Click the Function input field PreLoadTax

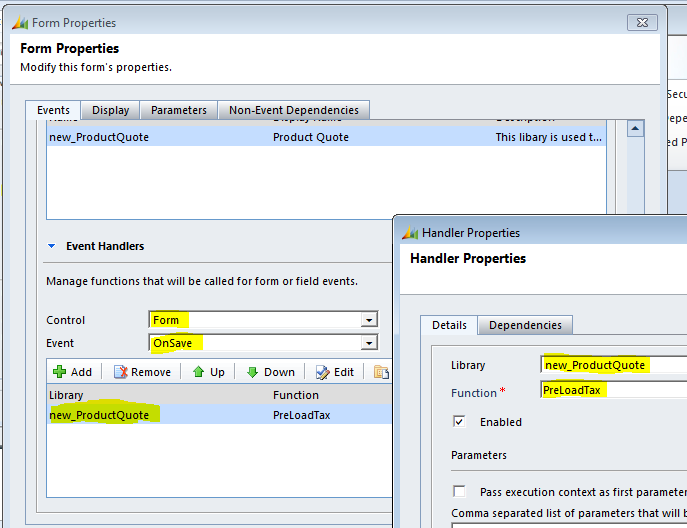(x=612, y=390)
